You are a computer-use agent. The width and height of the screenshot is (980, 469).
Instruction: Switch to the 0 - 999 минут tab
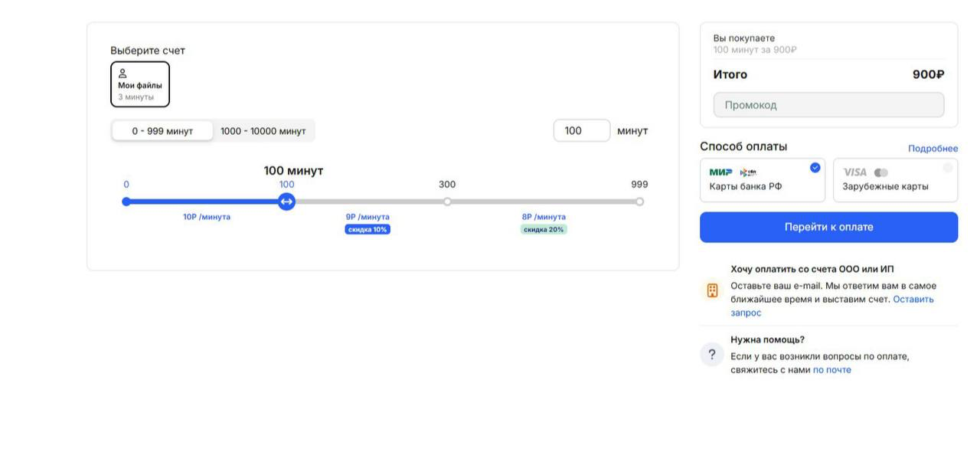(x=162, y=131)
